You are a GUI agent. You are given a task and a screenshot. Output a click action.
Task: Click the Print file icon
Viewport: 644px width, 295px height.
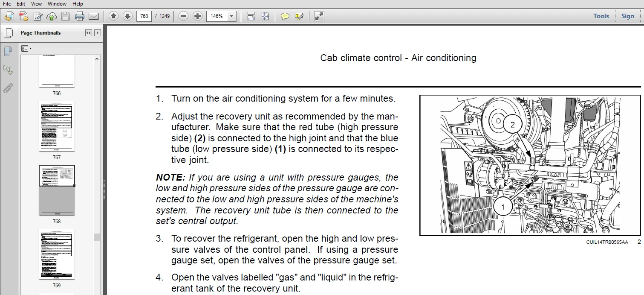(x=80, y=16)
